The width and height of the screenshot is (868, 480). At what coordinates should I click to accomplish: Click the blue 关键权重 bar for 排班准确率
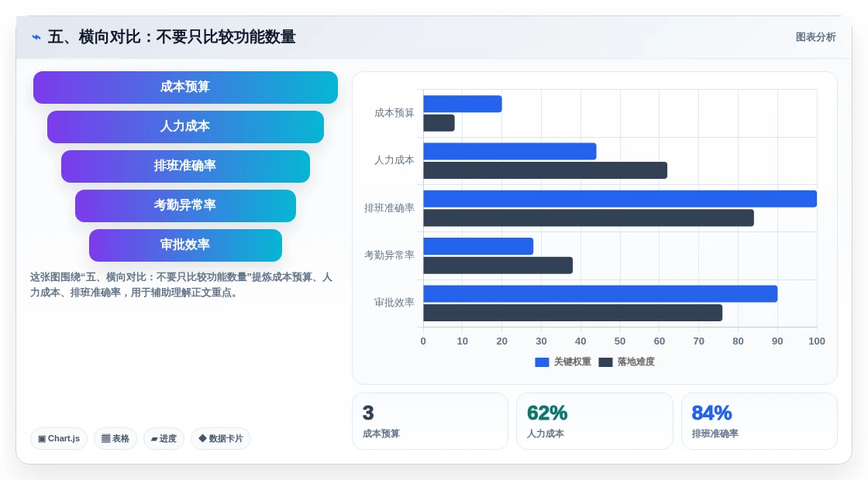[x=620, y=198]
